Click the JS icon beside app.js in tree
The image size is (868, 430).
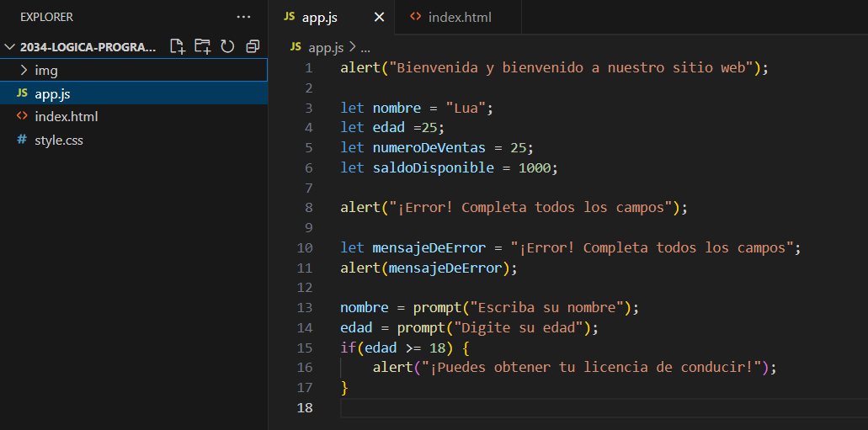click(22, 93)
